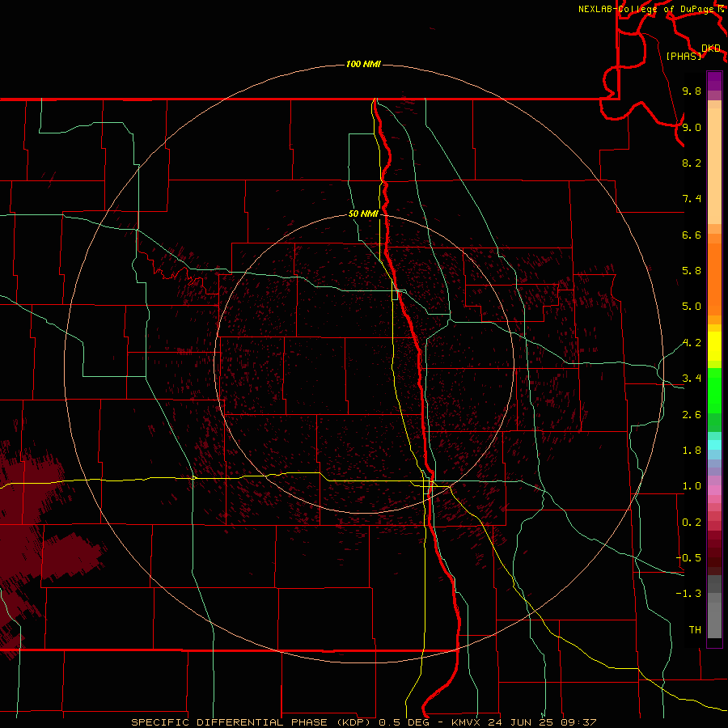Click the 24 JUN 25 date text
Viewport: 728px width, 728px height.
[522, 722]
